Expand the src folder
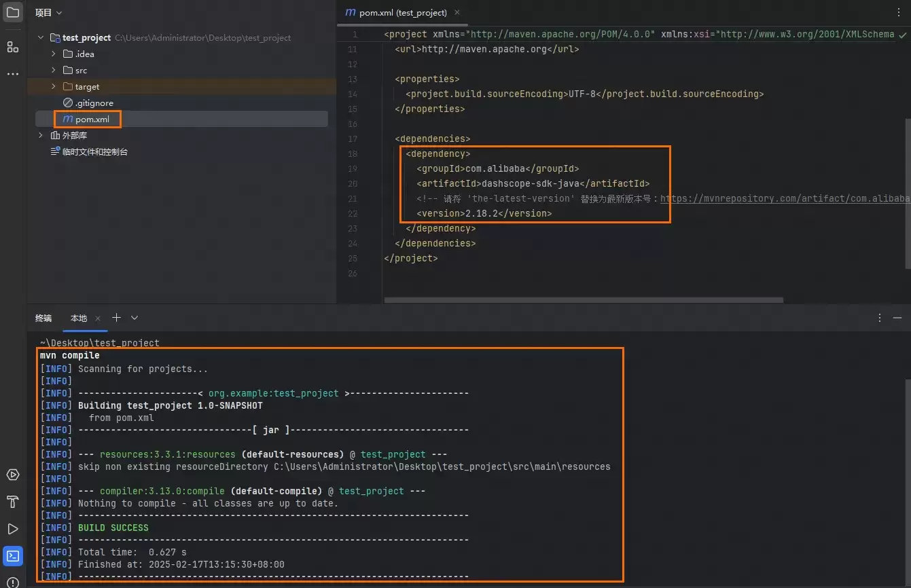This screenshot has width=911, height=588. coord(54,71)
